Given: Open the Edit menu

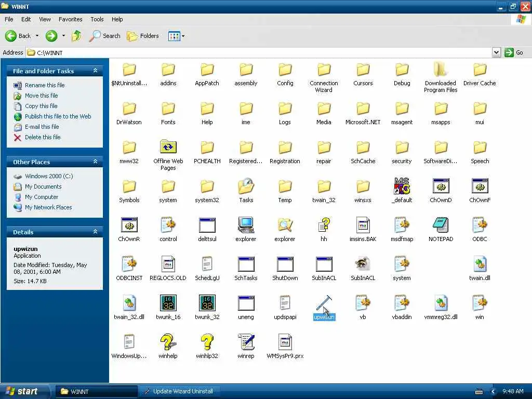Looking at the screenshot, I should (26, 19).
